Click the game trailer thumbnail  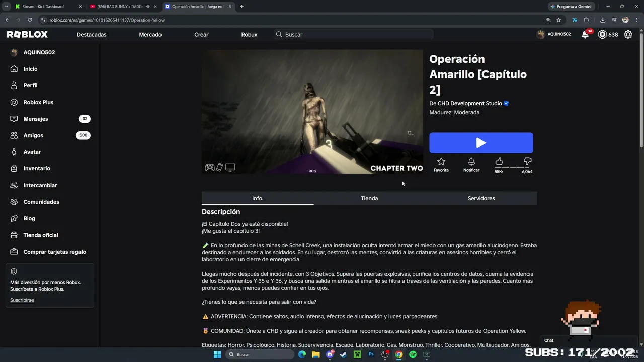click(312, 112)
